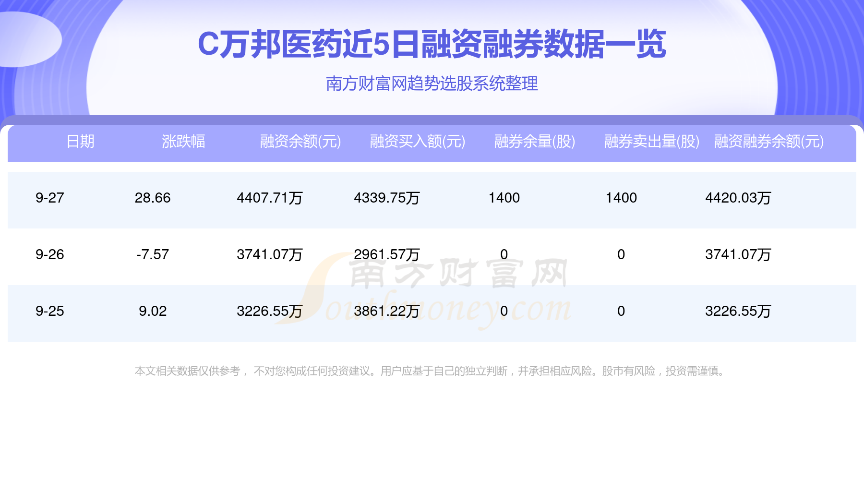Select the 融资余额(元) column header
Image resolution: width=864 pixels, height=504 pixels.
tap(300, 142)
